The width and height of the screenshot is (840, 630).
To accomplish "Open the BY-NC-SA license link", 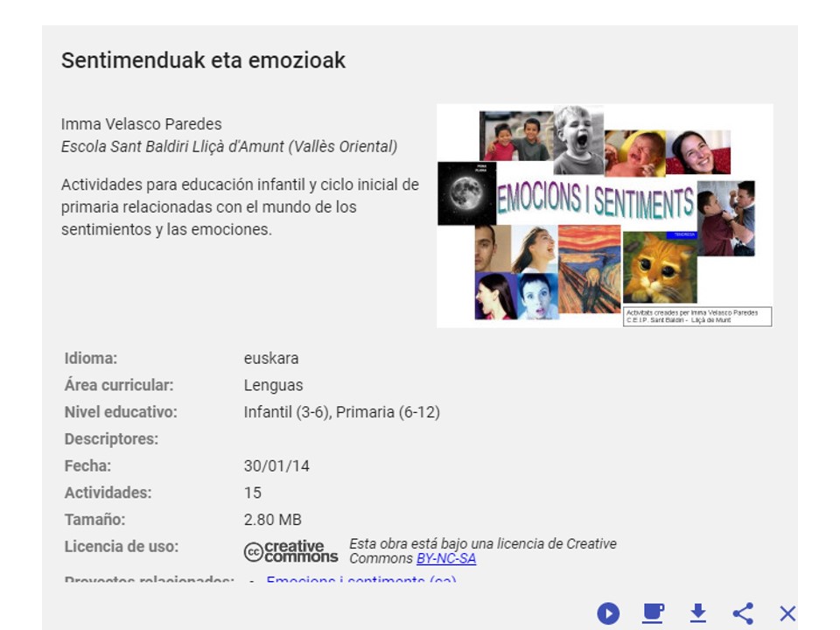I will [x=446, y=558].
